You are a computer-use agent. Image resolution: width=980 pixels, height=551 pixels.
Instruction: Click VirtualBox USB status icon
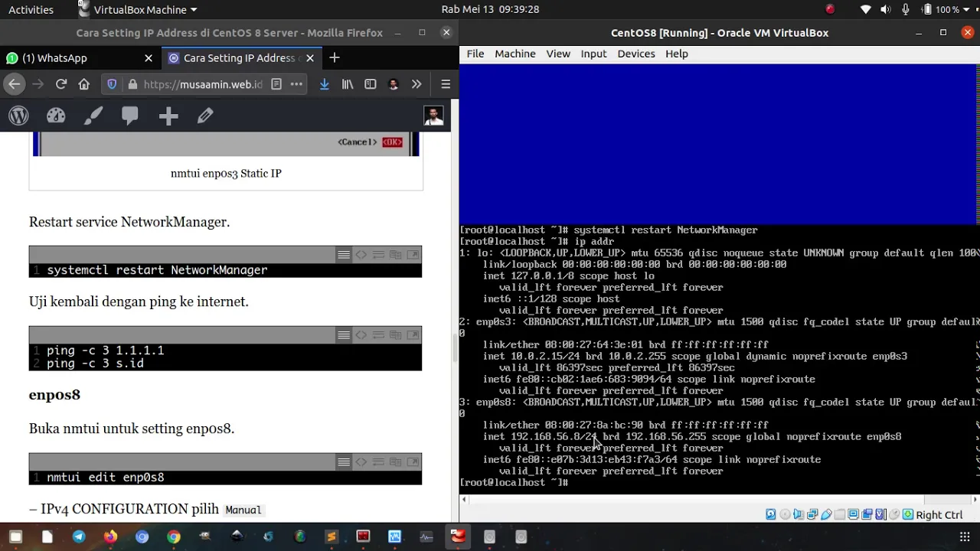(x=826, y=514)
